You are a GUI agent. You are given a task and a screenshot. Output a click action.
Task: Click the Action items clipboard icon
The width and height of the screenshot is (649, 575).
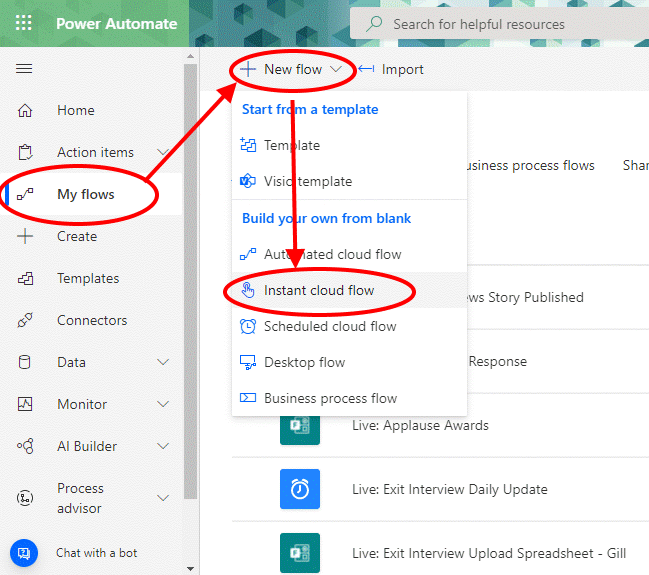[25, 152]
